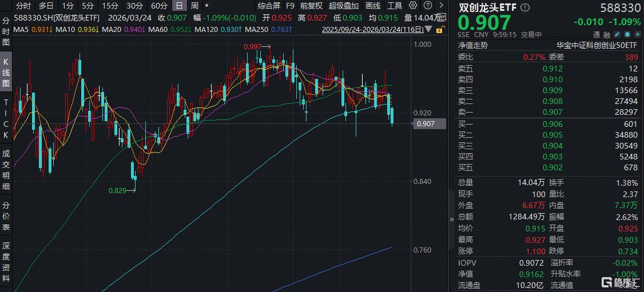Open 成交明细 in left sidebar

tap(6, 169)
